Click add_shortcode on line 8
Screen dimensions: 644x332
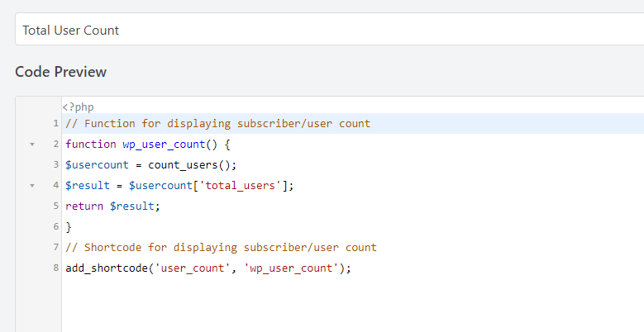coord(107,268)
